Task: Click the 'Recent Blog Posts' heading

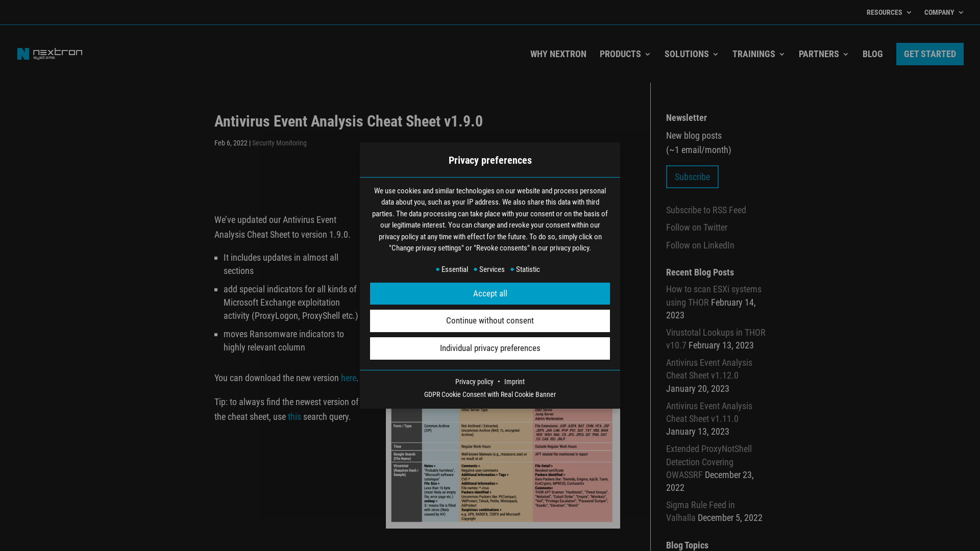Action: [x=699, y=272]
